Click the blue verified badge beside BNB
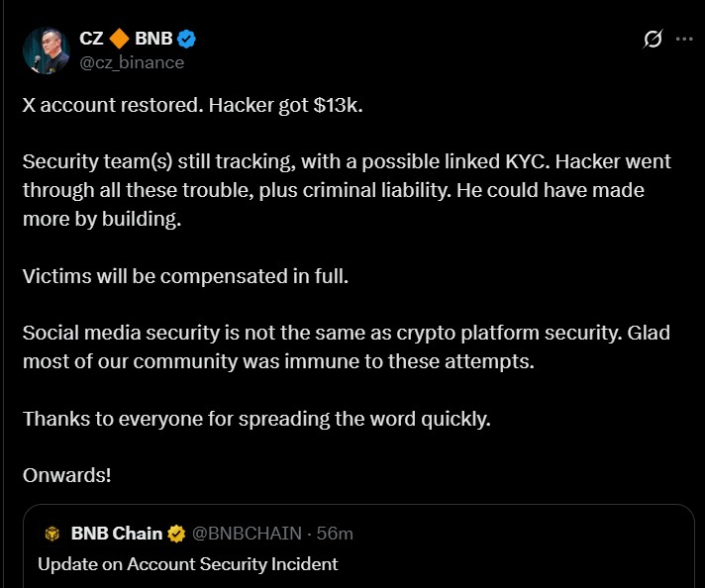705x588 pixels. click(x=186, y=40)
